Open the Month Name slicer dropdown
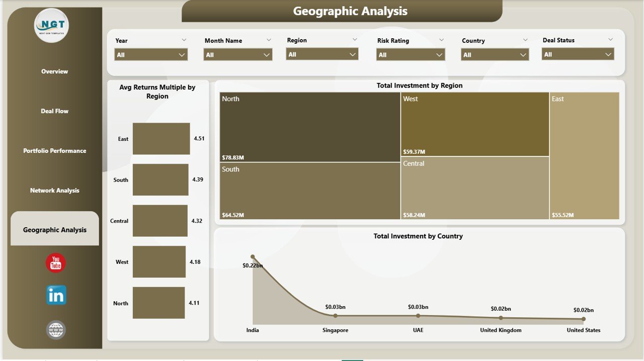 [x=238, y=55]
